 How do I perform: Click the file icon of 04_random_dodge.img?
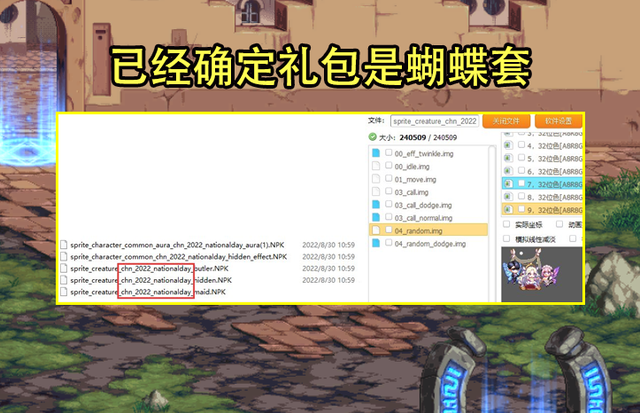376,243
